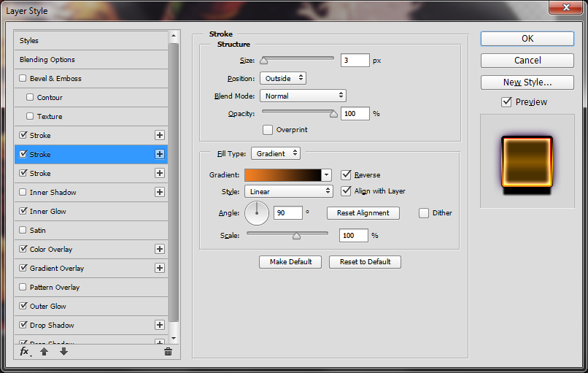Screen dimensions: 588x373
Task: Click plus icon on highlighted Stroke row
Action: coord(159,154)
